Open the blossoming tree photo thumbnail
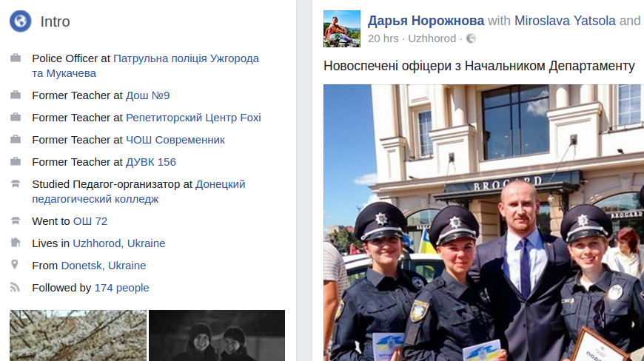This screenshot has width=644, height=361. 78,336
